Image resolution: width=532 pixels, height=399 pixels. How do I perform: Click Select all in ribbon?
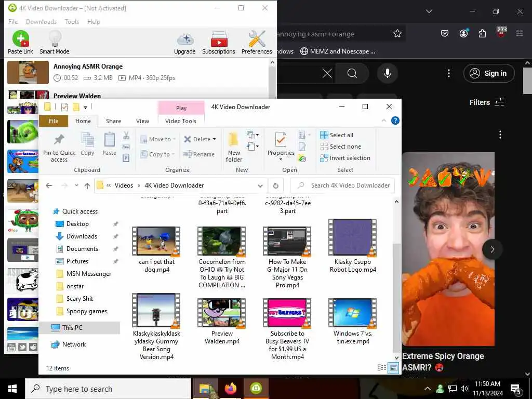(337, 135)
